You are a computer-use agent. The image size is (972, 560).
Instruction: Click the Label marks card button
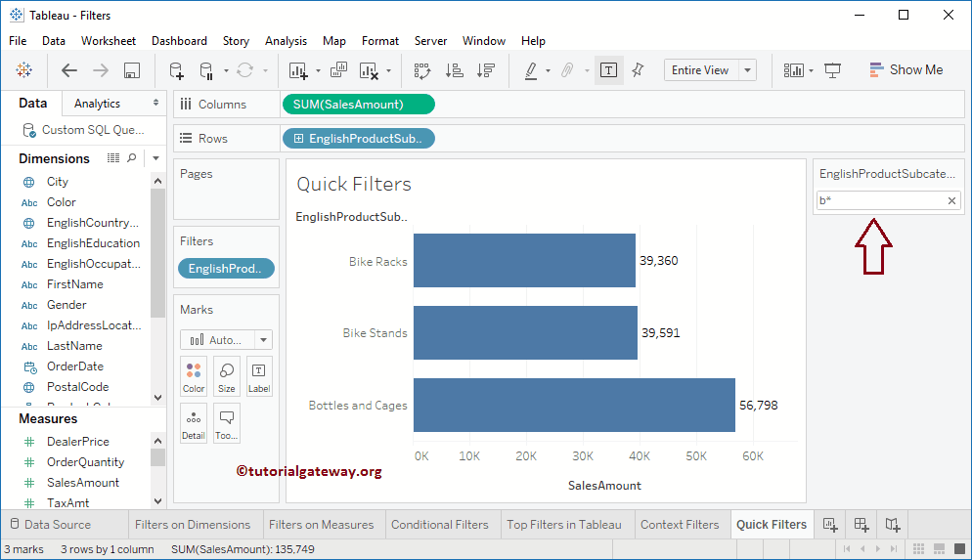tap(259, 376)
